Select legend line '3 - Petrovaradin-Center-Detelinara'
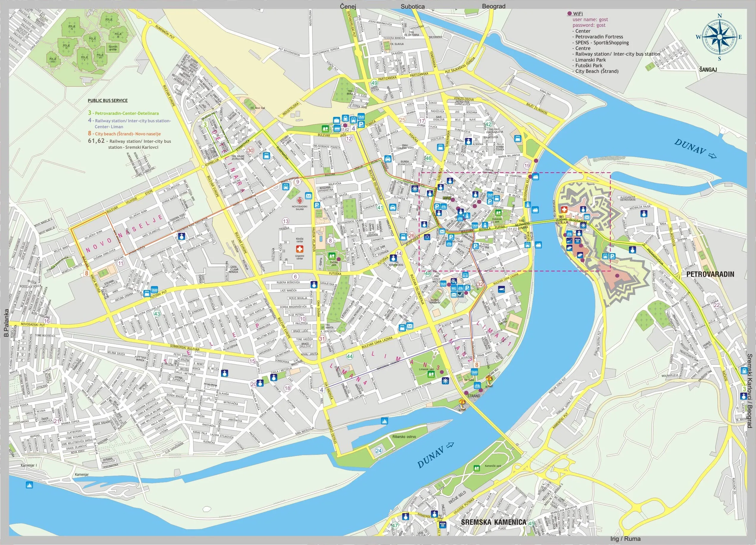This screenshot has height=545, width=756. [123, 113]
